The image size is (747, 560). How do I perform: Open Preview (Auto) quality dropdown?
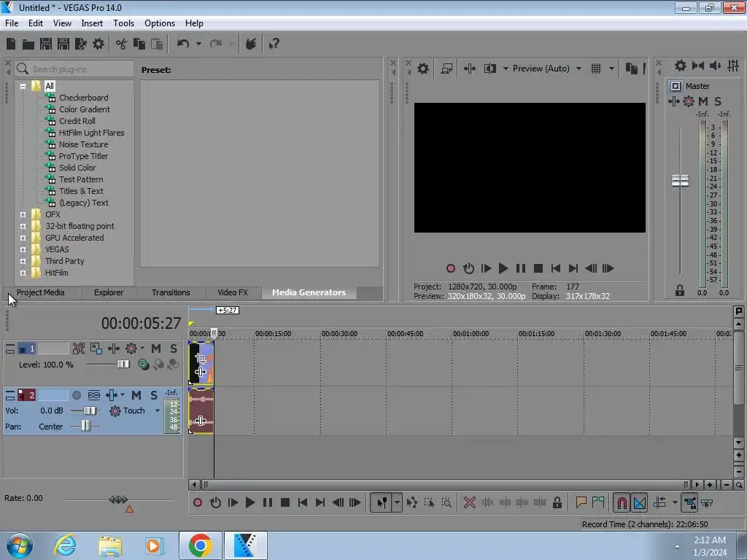(578, 69)
